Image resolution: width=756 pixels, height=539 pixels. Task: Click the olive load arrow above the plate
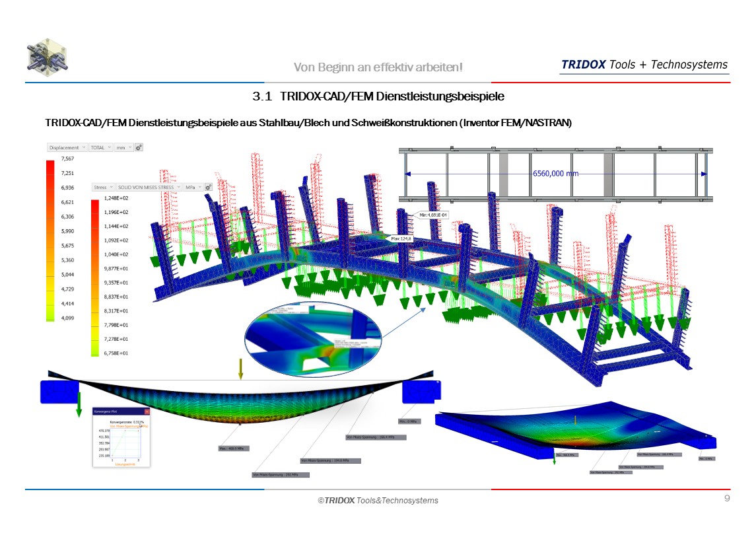[240, 370]
